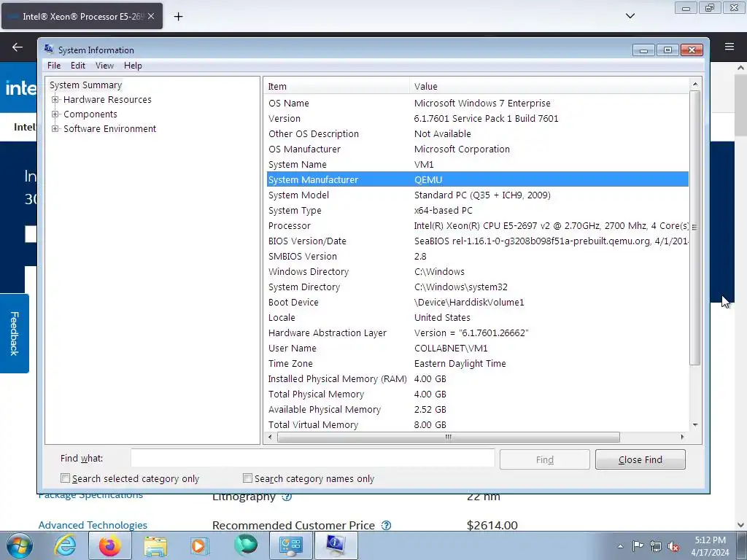Screen dimensions: 747x560
Task: Expand the Hardware Resources node
Action: pos(55,99)
